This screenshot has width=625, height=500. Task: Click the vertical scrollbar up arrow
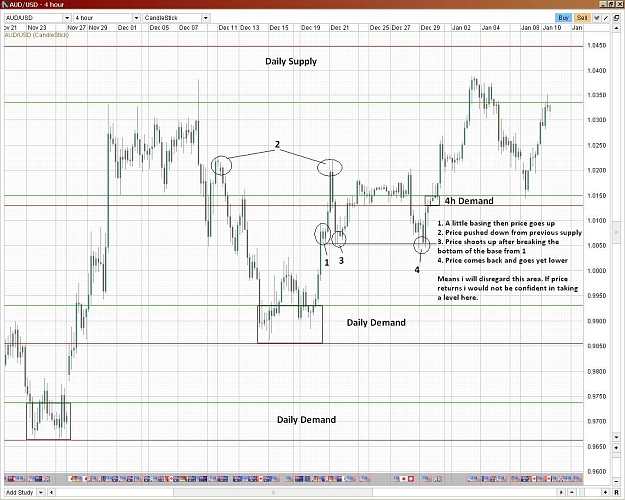616,28
